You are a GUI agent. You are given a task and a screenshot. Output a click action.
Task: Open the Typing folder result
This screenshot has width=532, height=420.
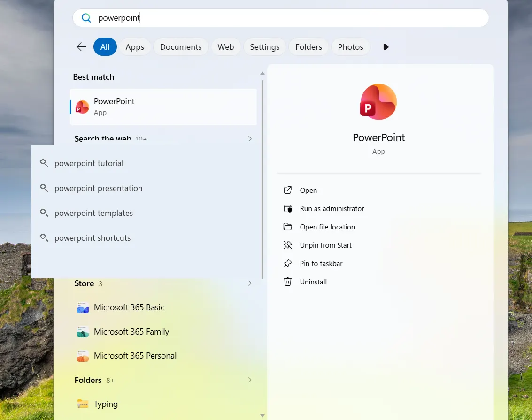pyautogui.click(x=163, y=404)
